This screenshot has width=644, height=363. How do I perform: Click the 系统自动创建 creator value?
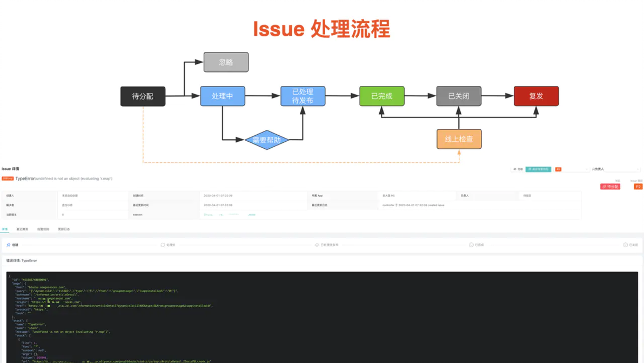70,196
